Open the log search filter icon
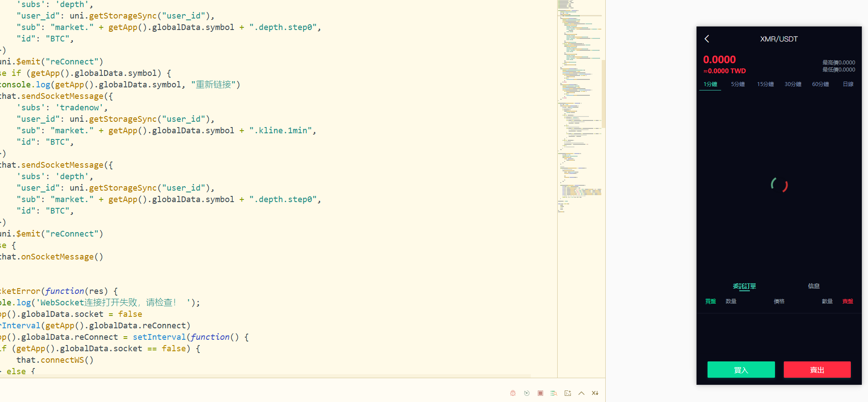The height and width of the screenshot is (402, 868). (x=554, y=393)
